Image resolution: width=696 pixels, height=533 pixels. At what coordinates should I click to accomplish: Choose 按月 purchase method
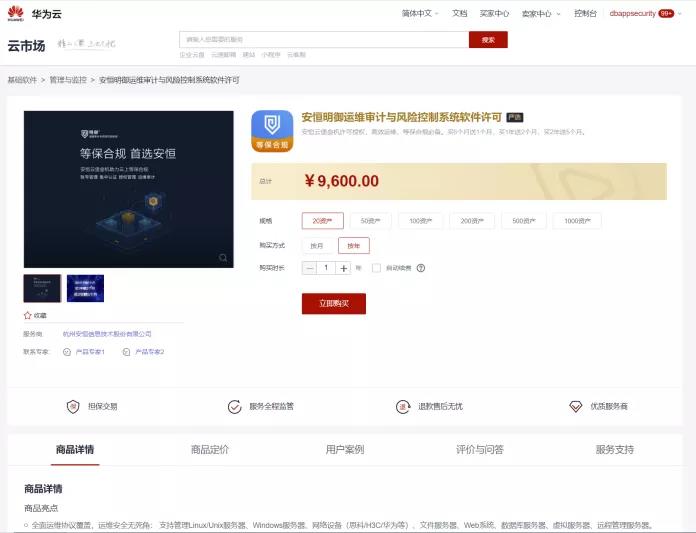tap(317, 245)
